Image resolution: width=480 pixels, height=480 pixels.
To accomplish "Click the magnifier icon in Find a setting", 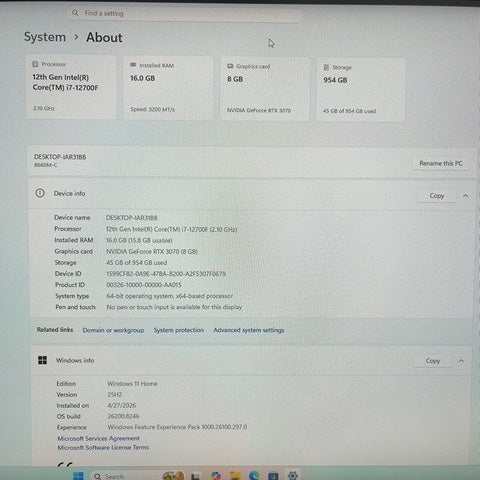I will tap(75, 13).
